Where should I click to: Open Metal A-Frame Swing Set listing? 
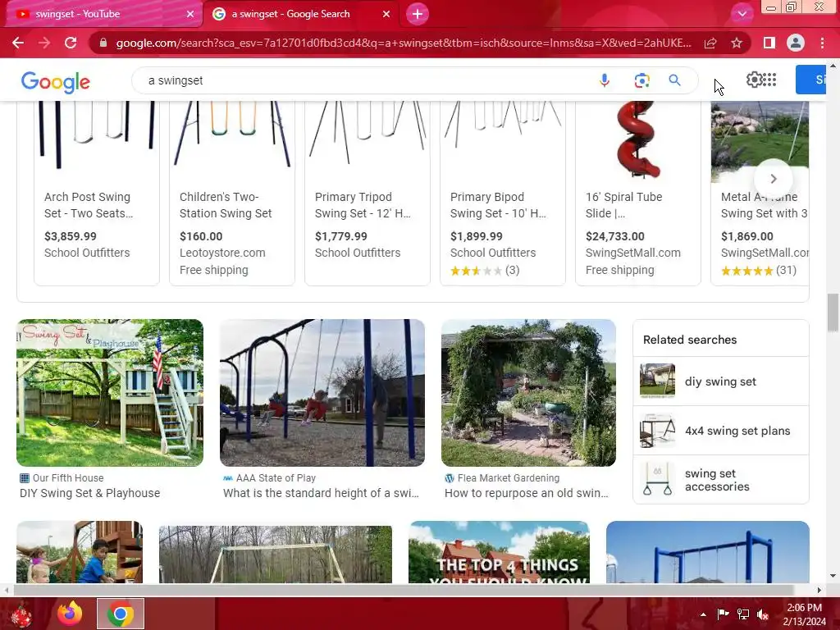760,193
